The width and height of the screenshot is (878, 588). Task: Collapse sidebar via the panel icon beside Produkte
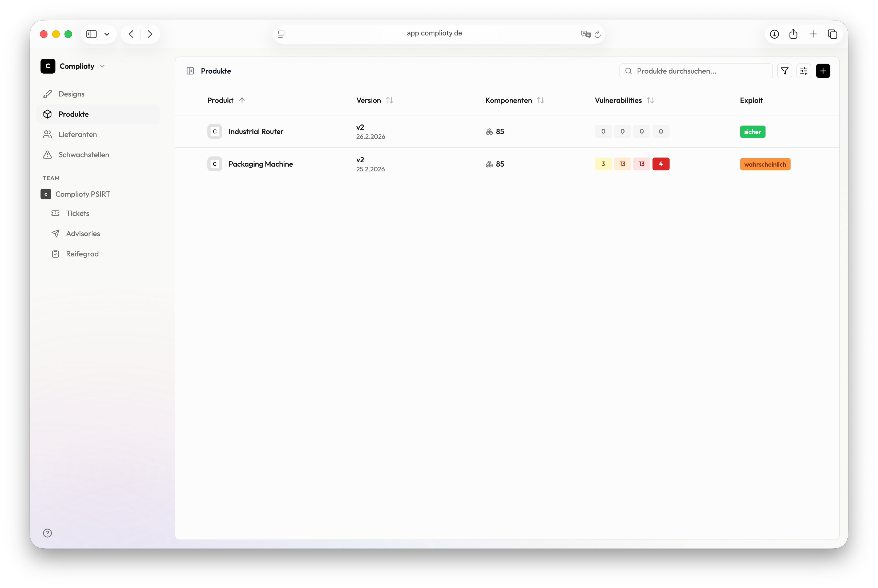(190, 71)
